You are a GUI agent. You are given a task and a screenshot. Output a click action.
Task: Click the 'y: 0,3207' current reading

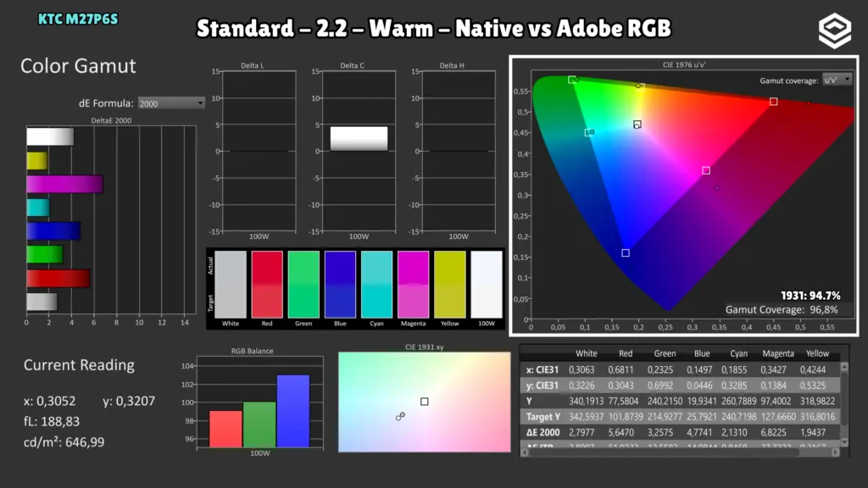129,401
